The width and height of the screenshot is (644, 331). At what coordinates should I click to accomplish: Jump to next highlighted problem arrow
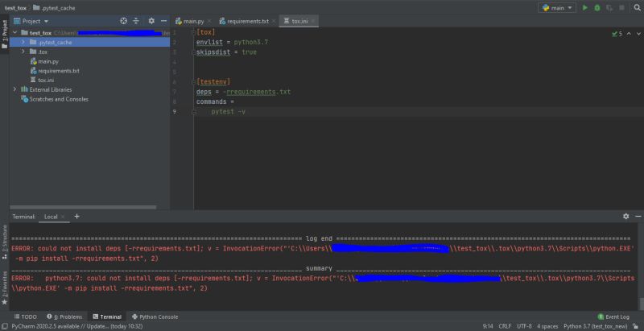[638, 34]
